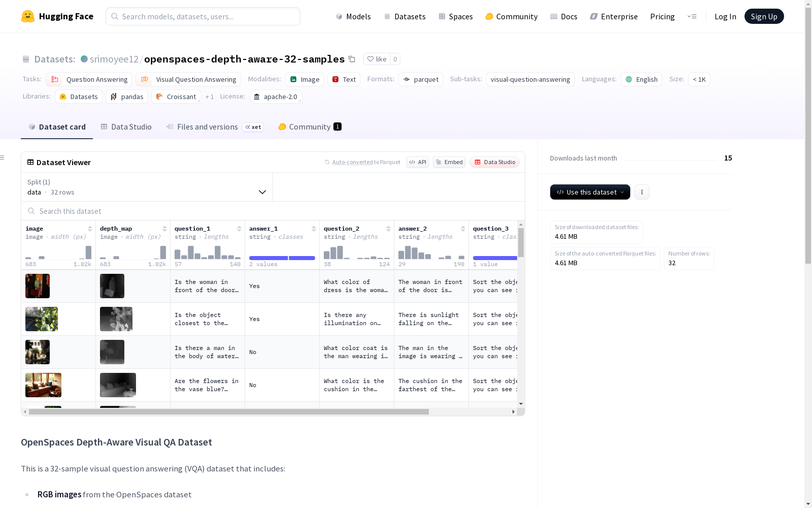Sort by the depth_map column arrows
The height and width of the screenshot is (508, 812).
(164, 229)
